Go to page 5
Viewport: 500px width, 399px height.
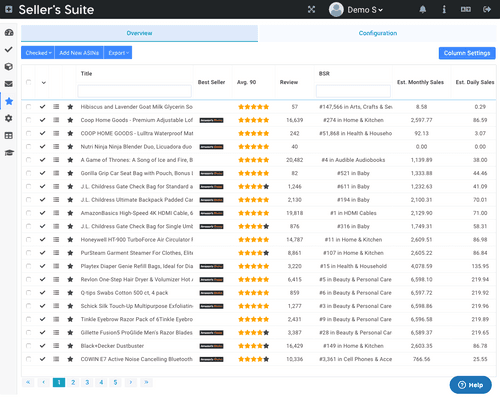click(115, 382)
